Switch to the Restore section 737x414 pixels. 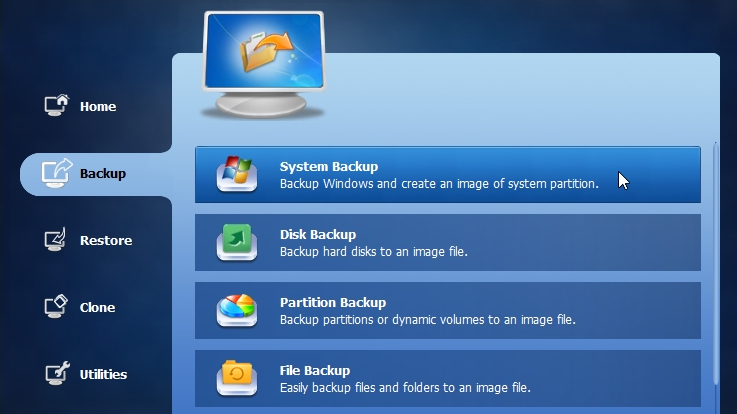[106, 241]
